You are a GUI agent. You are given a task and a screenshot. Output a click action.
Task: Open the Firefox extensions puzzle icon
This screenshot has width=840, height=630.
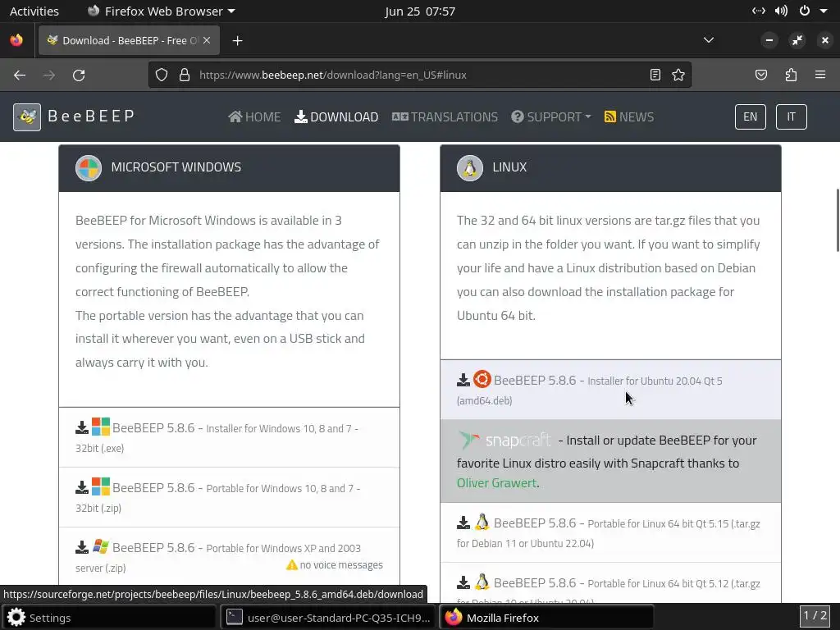tap(791, 75)
